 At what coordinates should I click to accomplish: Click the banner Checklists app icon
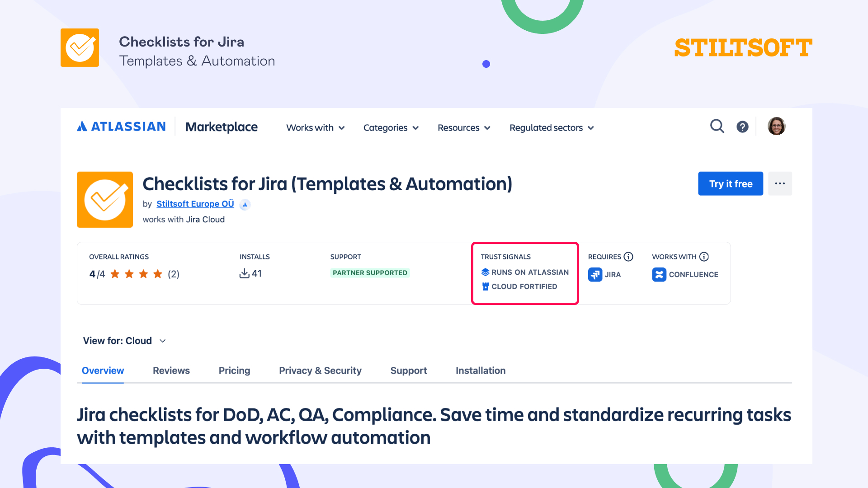click(80, 47)
